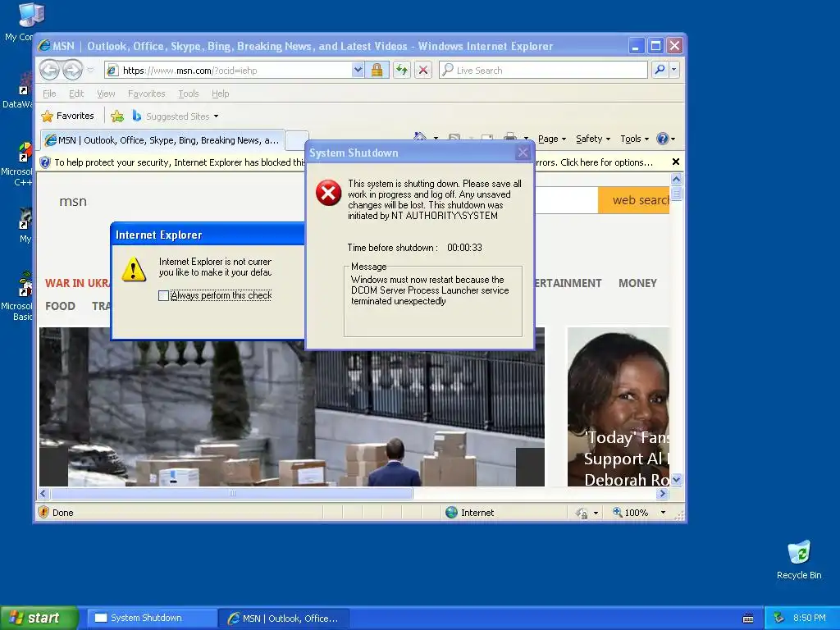The image size is (840, 630).
Task: Open the Edit menu
Action: pos(76,94)
